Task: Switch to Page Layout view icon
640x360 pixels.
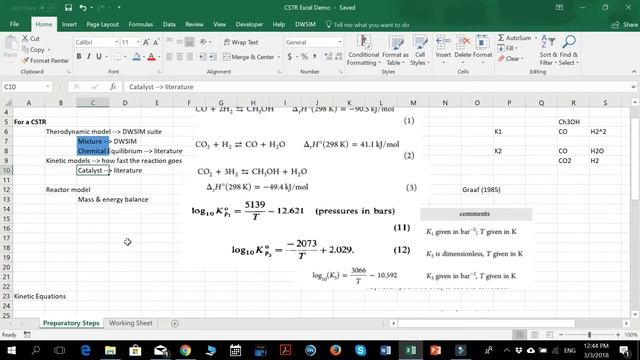Action: coord(534,334)
